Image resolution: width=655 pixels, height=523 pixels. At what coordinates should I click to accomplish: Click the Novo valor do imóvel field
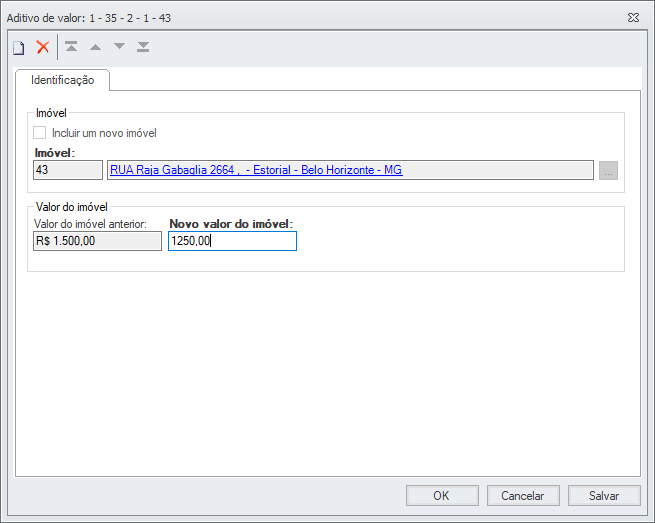232,241
